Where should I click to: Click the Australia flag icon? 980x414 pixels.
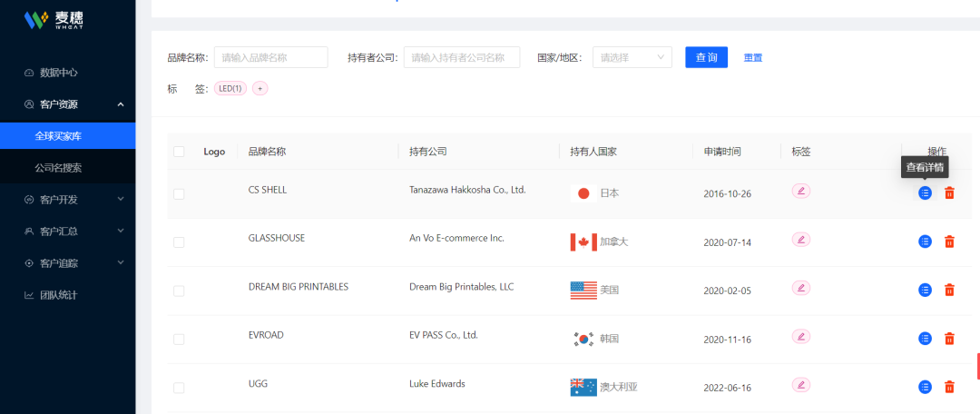(583, 387)
